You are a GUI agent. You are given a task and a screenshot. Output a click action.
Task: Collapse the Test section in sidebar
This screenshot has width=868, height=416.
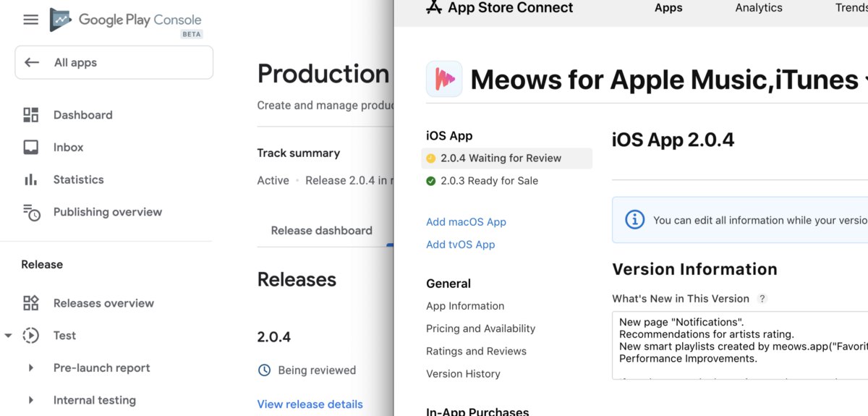(x=8, y=336)
